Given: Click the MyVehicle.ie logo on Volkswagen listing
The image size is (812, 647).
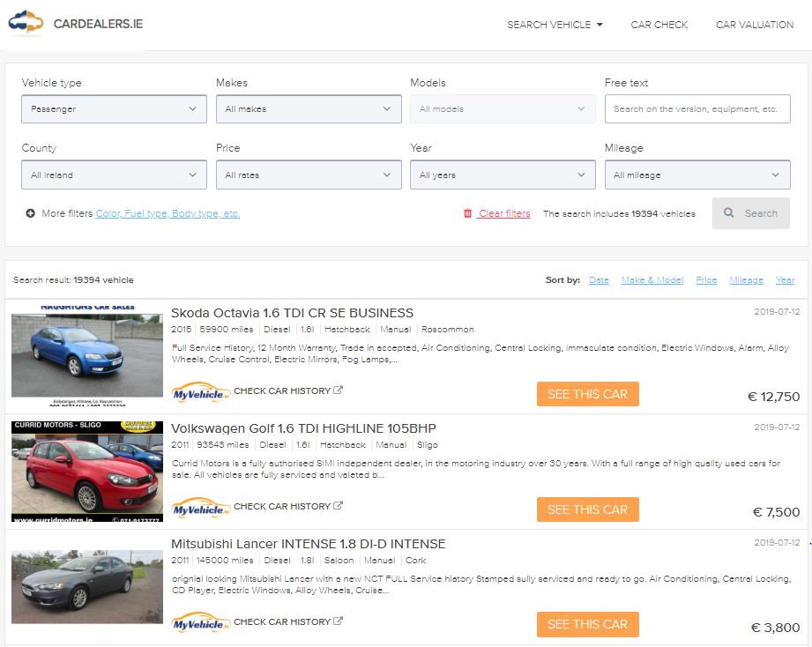Looking at the screenshot, I should click(200, 507).
